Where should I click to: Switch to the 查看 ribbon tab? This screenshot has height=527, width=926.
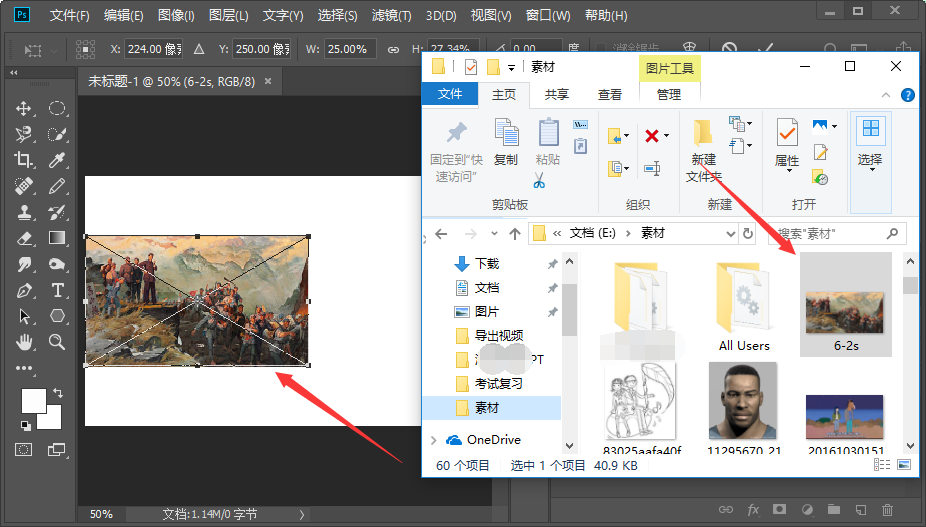609,95
